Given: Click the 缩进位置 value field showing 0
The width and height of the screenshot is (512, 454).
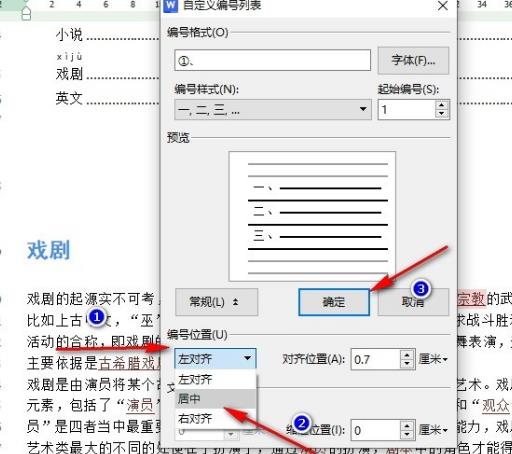Looking at the screenshot, I should [x=375, y=430].
